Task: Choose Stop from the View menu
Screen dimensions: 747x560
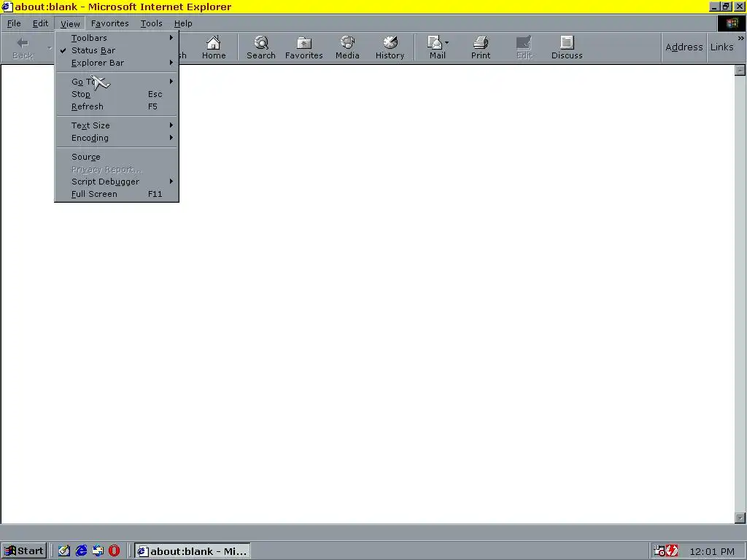Action: [x=117, y=94]
